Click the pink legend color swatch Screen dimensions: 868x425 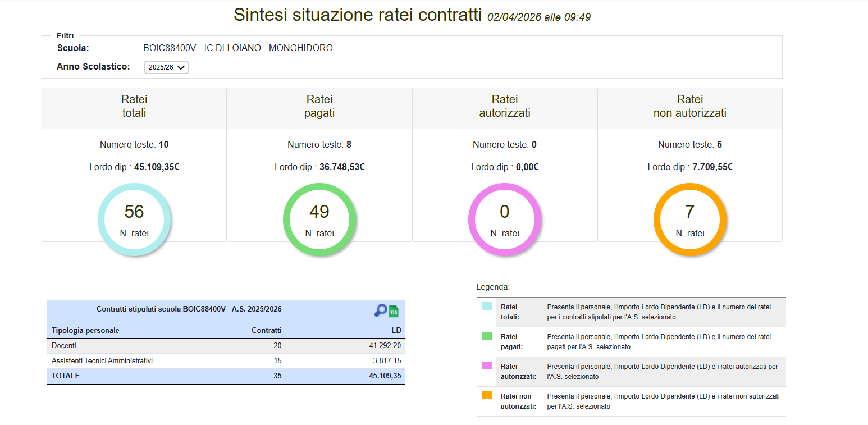pos(487,365)
